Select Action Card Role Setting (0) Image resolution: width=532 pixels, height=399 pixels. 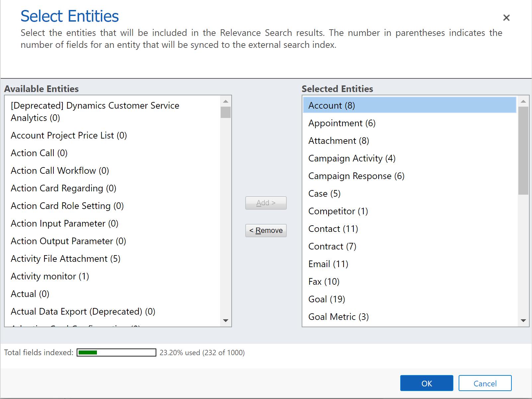pyautogui.click(x=112, y=206)
